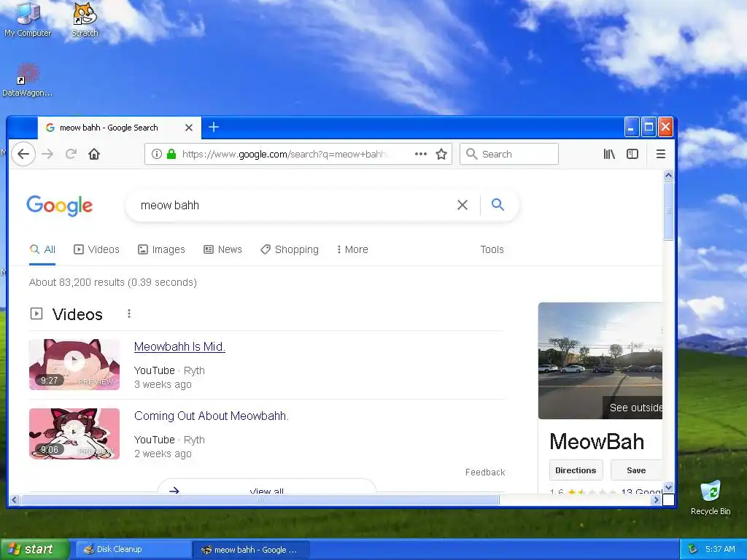Go back with the browser back arrow

[23, 154]
